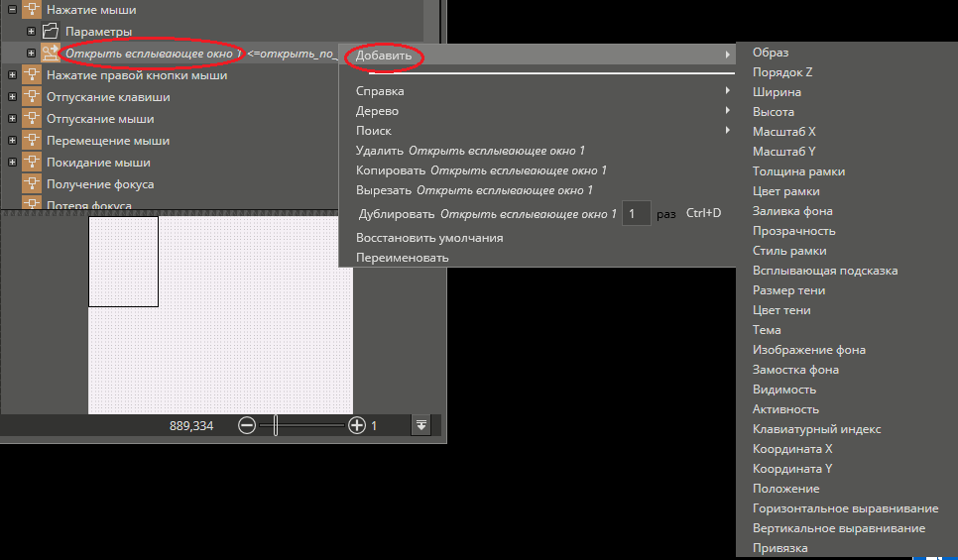Image resolution: width=958 pixels, height=560 pixels.
Task: Click the duplicate count input field
Action: pyautogui.click(x=636, y=213)
